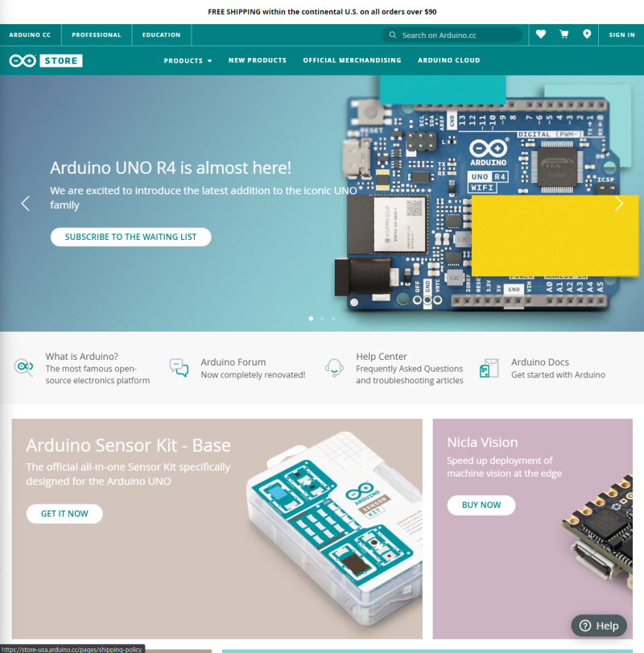Click the store locator pin icon
This screenshot has width=644, height=653.
(587, 35)
